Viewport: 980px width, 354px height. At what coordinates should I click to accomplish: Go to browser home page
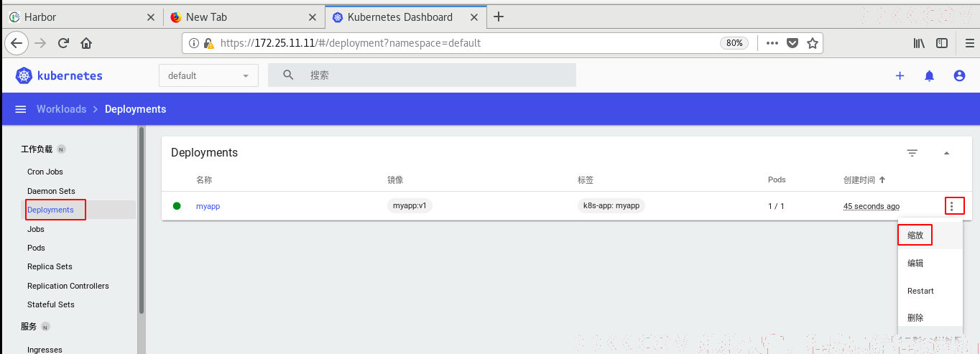point(86,43)
